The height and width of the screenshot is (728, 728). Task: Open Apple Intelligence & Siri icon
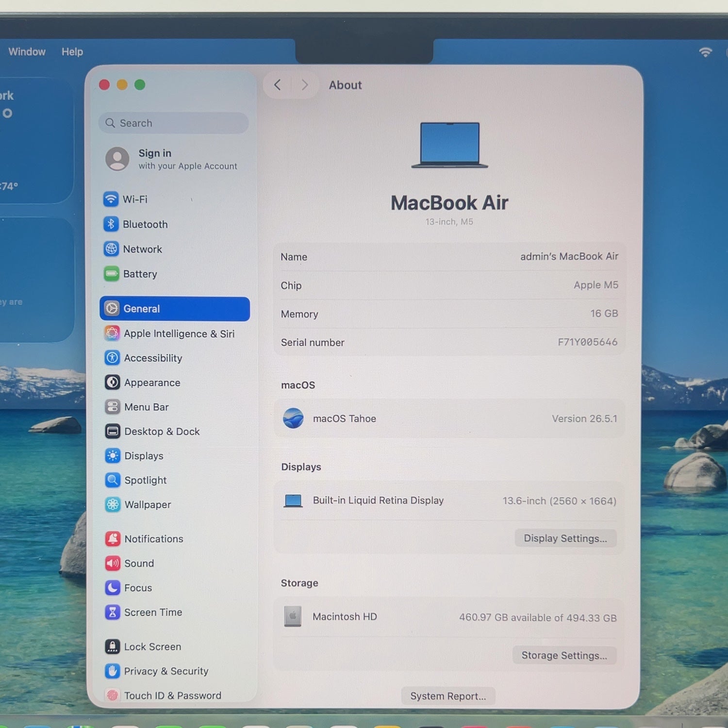(x=112, y=333)
